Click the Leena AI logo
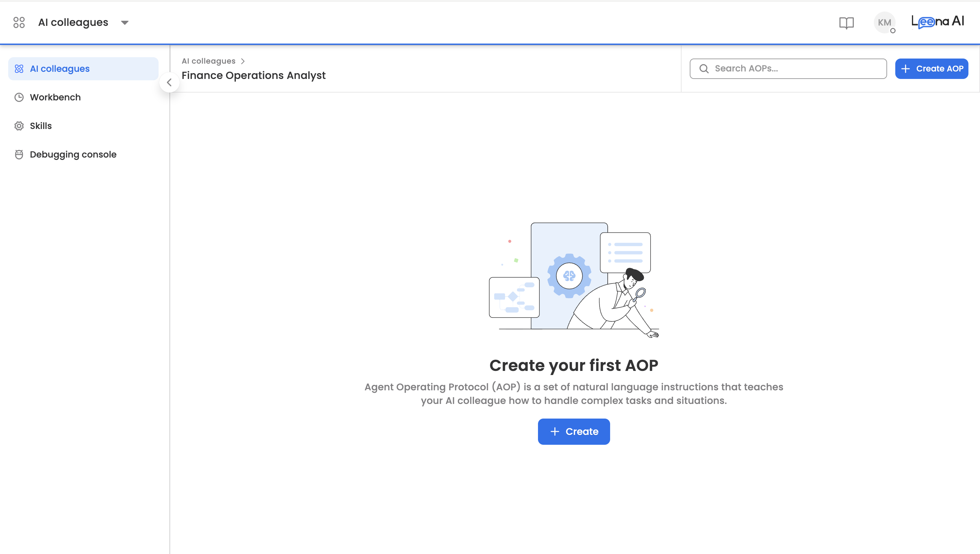This screenshot has height=554, width=980. point(937,22)
